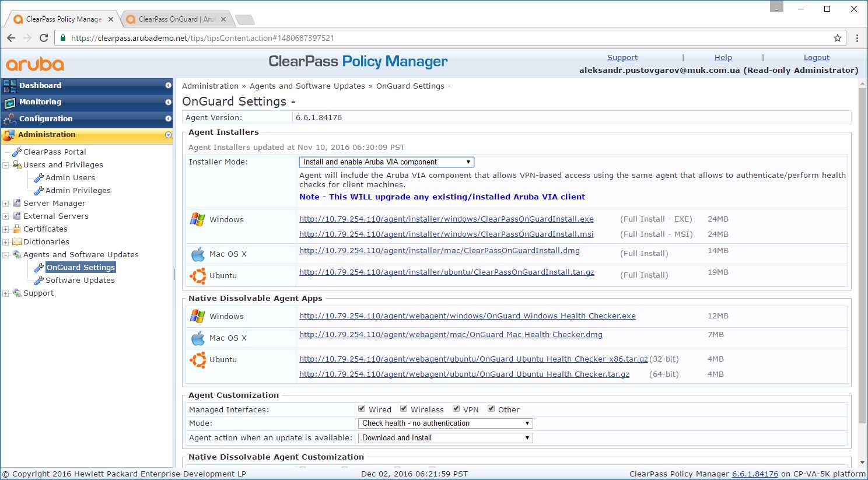
Task: Download the Mac ClearPassOnGuardInstall.dmg link
Action: pyautogui.click(x=439, y=251)
